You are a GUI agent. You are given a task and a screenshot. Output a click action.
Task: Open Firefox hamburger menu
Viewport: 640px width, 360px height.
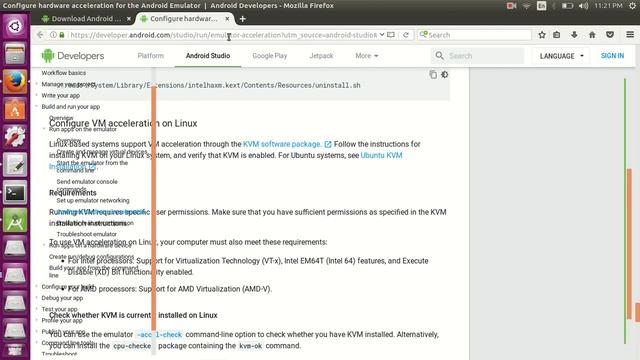click(x=630, y=35)
